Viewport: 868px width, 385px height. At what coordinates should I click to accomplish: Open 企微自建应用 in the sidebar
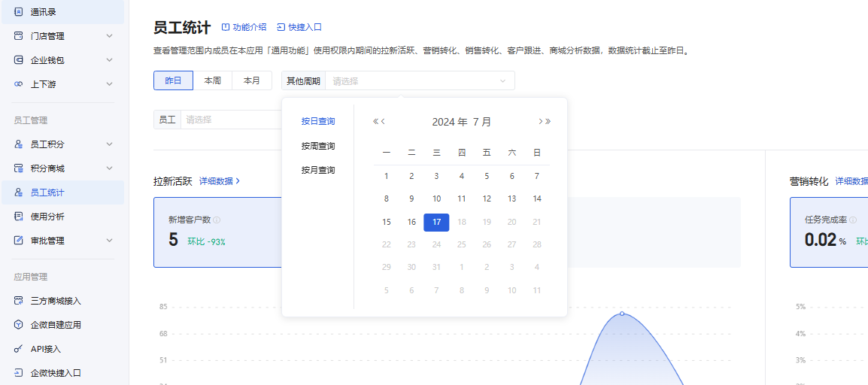pos(62,325)
